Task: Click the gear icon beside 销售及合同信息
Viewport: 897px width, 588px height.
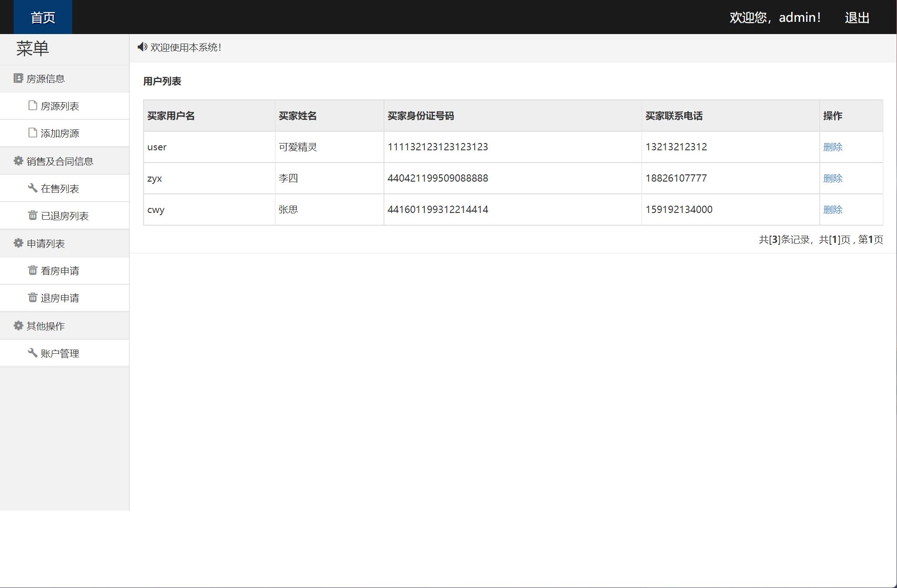Action: pyautogui.click(x=18, y=161)
